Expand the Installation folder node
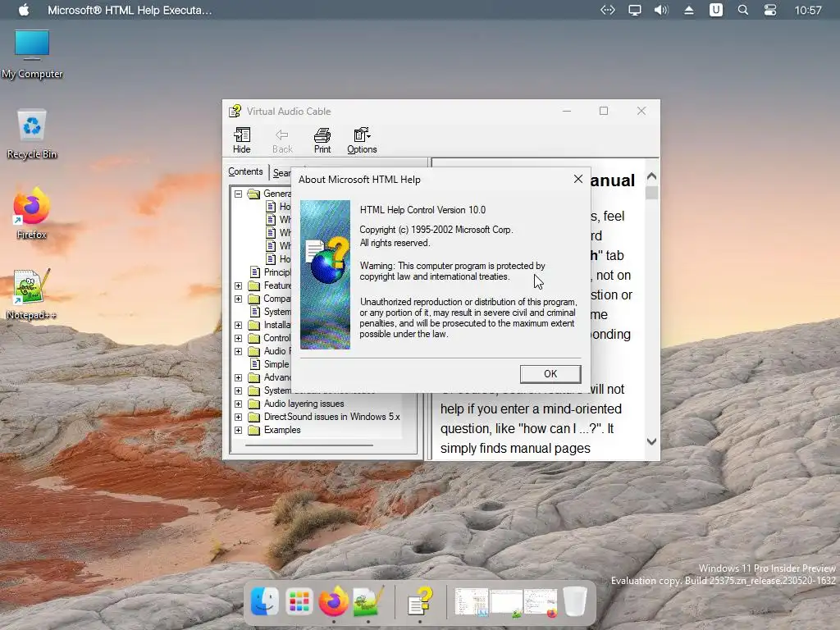 (x=239, y=325)
